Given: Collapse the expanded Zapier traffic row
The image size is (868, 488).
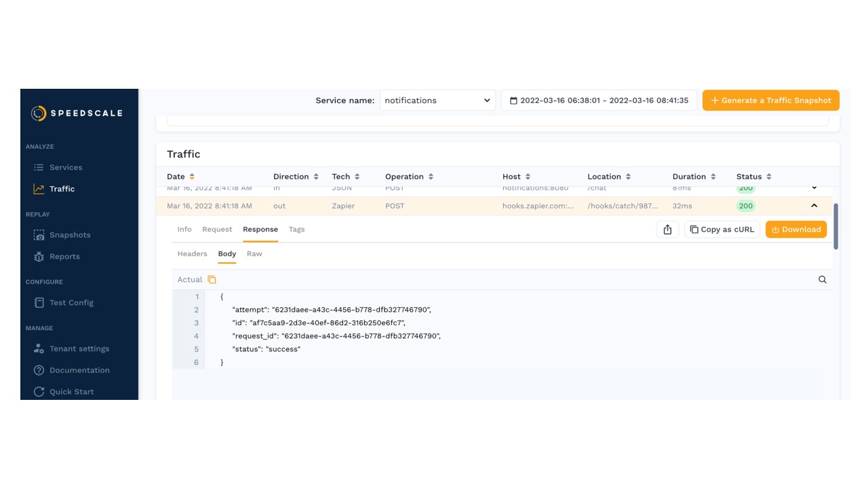Looking at the screenshot, I should tap(814, 206).
